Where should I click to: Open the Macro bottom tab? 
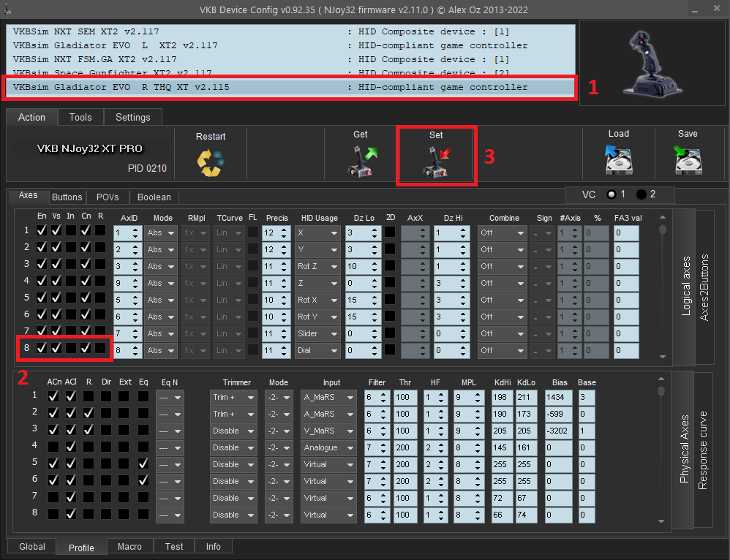pyautogui.click(x=129, y=547)
